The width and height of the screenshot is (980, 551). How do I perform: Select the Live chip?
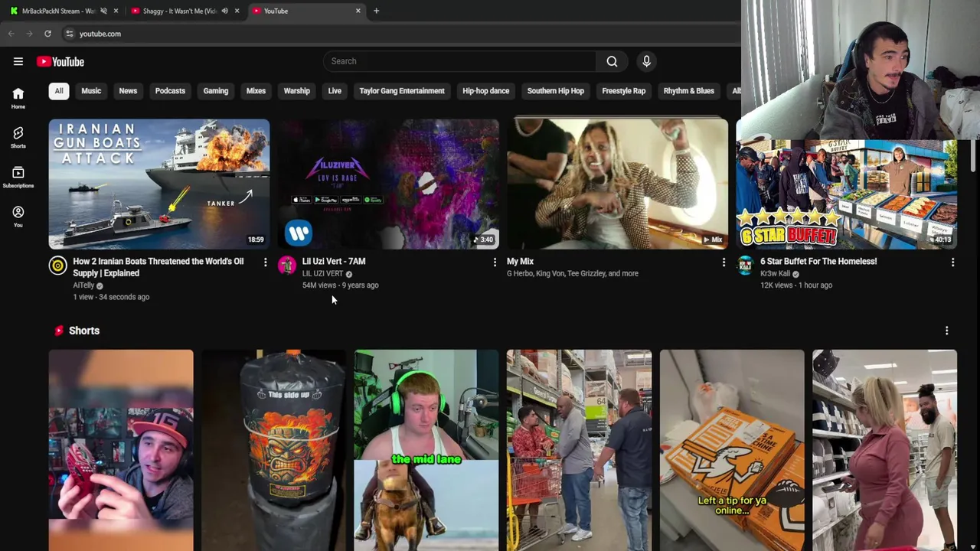(335, 91)
